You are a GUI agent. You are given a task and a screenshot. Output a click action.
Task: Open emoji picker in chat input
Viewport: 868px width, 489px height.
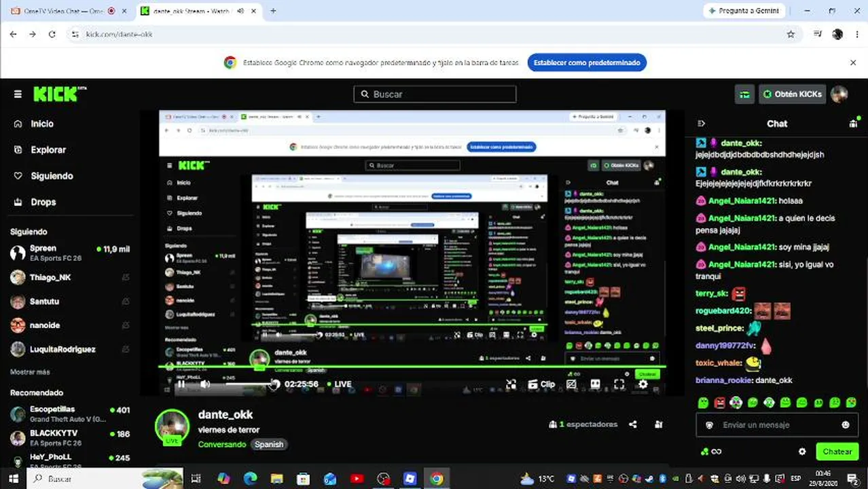[x=846, y=425]
